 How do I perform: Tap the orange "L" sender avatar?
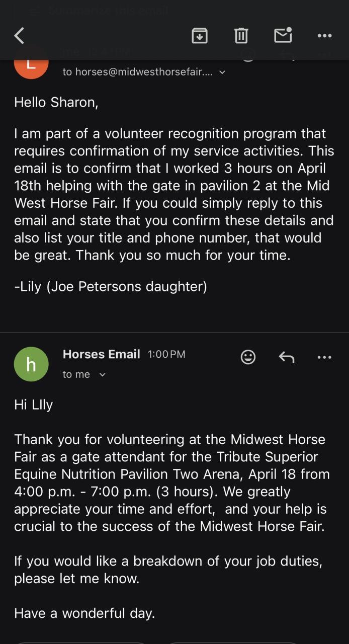coord(31,64)
